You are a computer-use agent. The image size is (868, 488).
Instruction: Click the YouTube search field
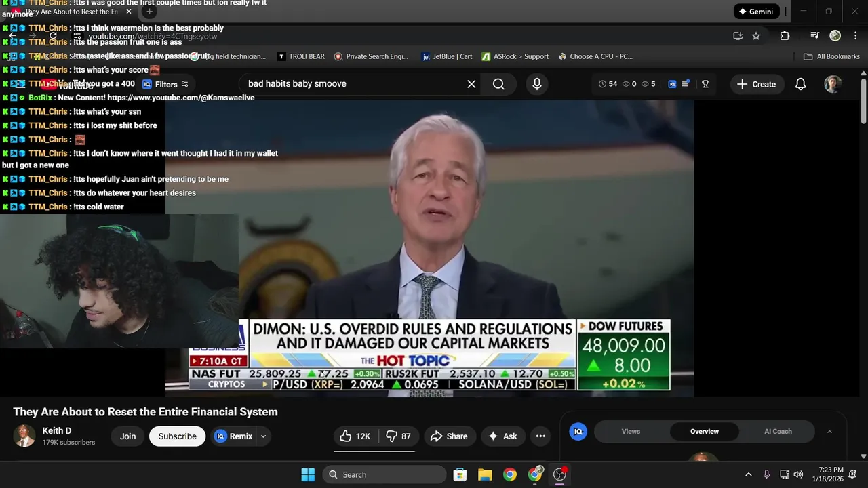(353, 84)
